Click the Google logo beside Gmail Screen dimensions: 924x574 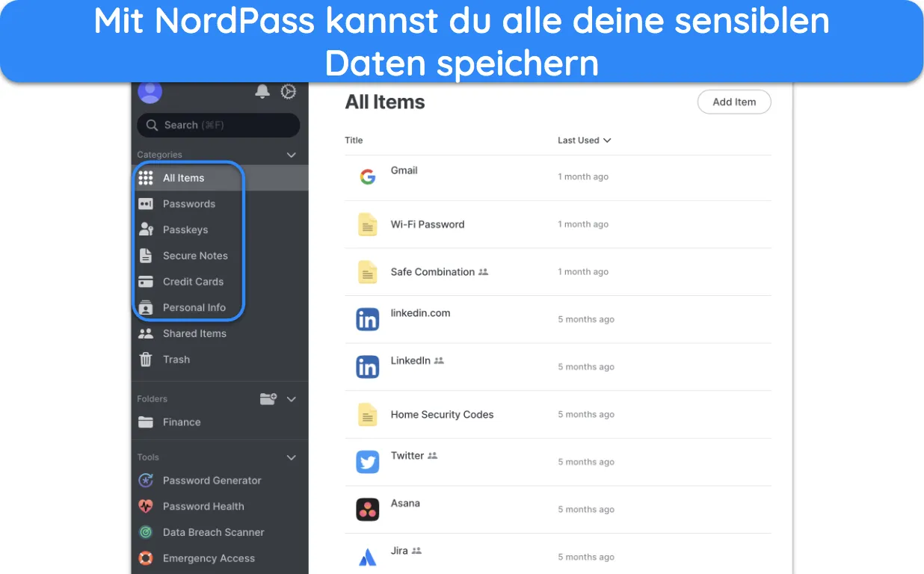click(367, 177)
